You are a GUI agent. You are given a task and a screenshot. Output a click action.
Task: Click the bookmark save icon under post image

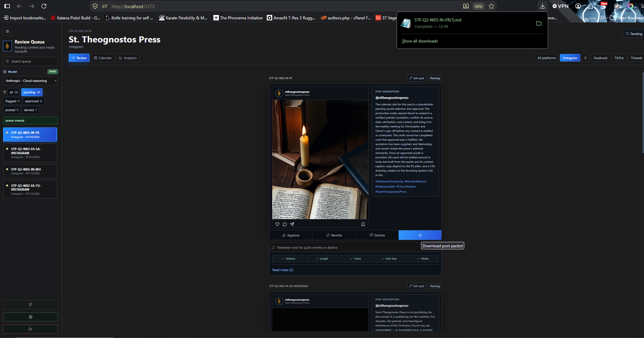coord(363,224)
